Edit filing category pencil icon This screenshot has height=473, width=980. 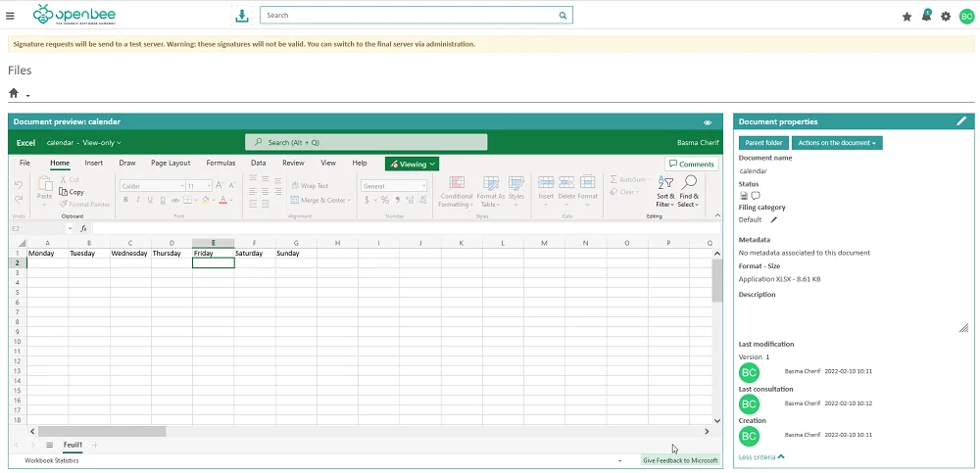[774, 219]
